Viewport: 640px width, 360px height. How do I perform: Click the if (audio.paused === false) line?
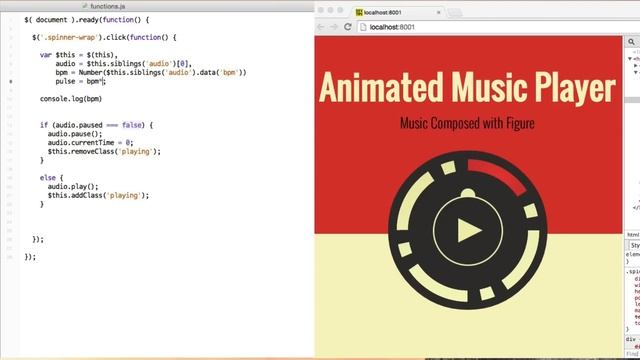96,125
